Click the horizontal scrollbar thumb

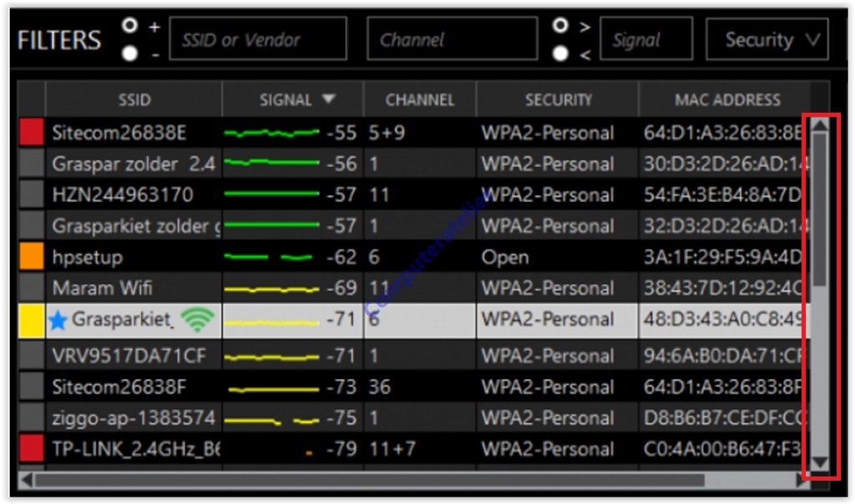(370, 480)
